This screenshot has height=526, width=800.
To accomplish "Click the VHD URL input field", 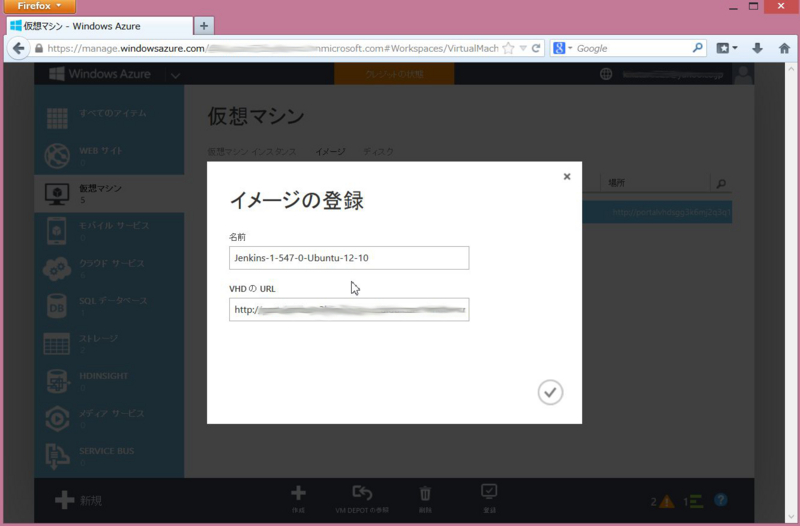I will (349, 310).
